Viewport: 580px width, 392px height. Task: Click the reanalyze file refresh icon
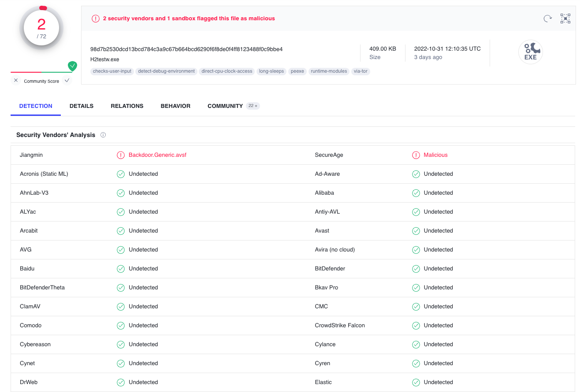click(548, 18)
